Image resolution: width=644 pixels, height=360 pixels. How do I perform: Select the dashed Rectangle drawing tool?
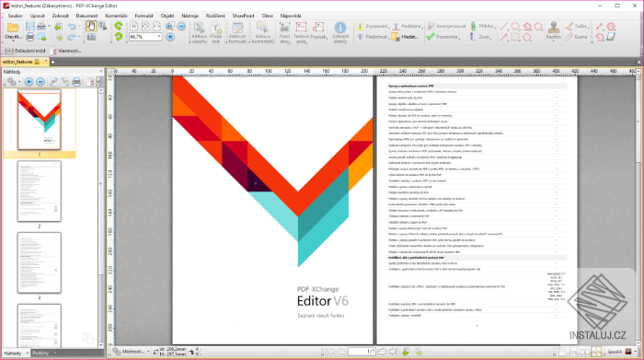pyautogui.click(x=515, y=38)
